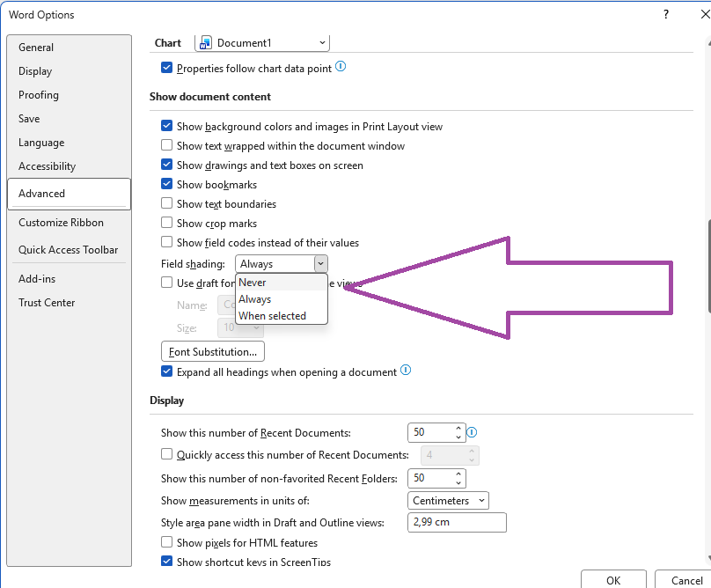This screenshot has height=588, width=711.
Task: Click the Recent Documents number field
Action: pyautogui.click(x=431, y=432)
